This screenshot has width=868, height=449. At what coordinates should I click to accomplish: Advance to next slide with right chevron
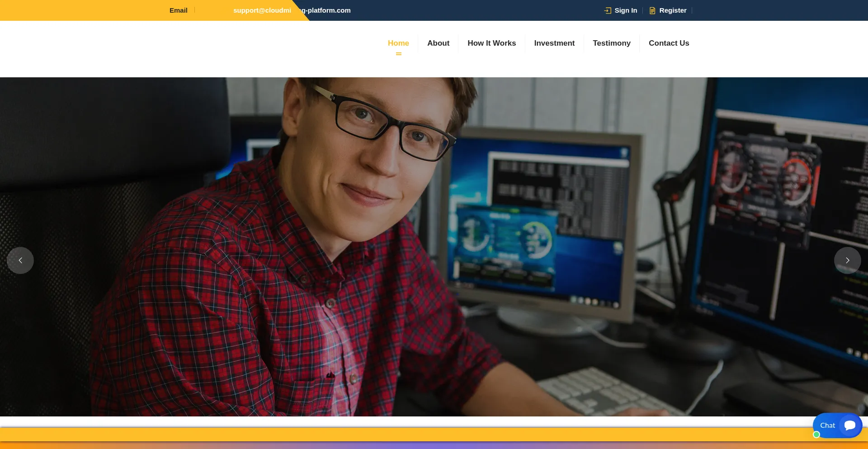tap(847, 260)
